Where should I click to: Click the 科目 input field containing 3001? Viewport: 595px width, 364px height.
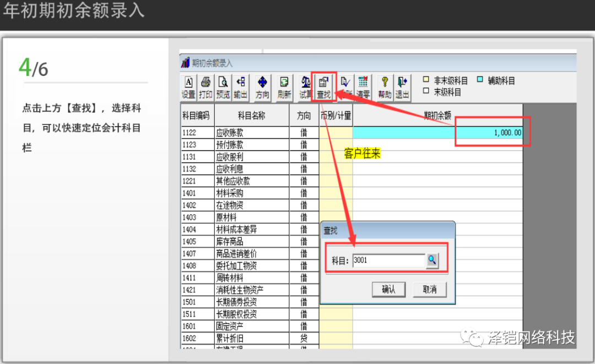pos(388,260)
